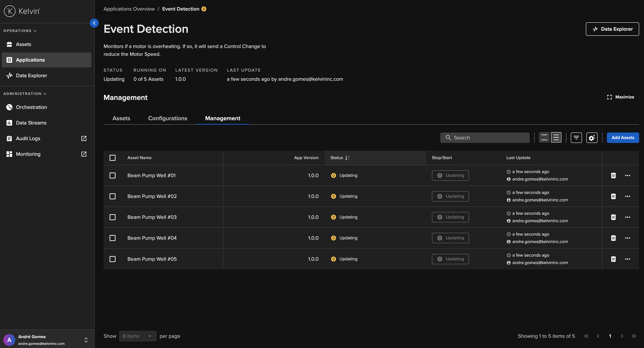Screen dimensions: 644x348
Task: Switch to the Assets tab under Management
Action: tap(121, 118)
